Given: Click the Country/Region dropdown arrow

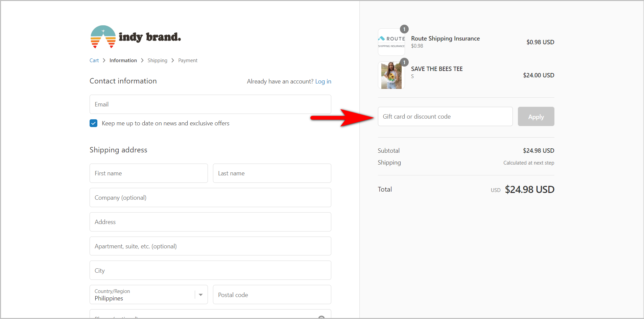Looking at the screenshot, I should [x=200, y=294].
